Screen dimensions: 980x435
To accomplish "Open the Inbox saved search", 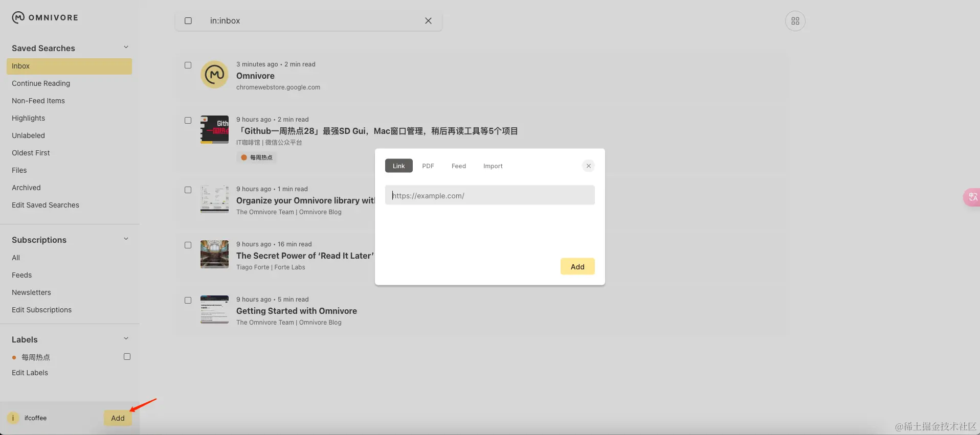I will (69, 66).
